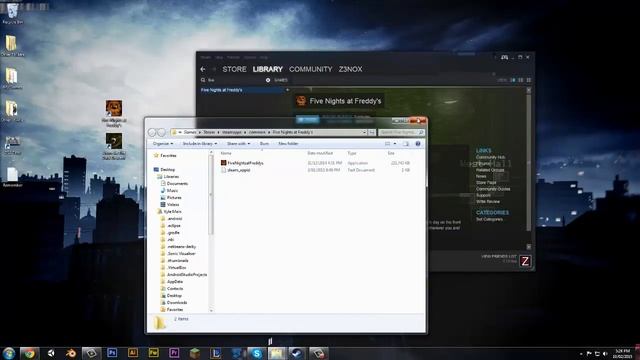Image resolution: width=640 pixels, height=360 pixels.
Task: Click Burn in the Explorer toolbar
Action: pos(264,144)
